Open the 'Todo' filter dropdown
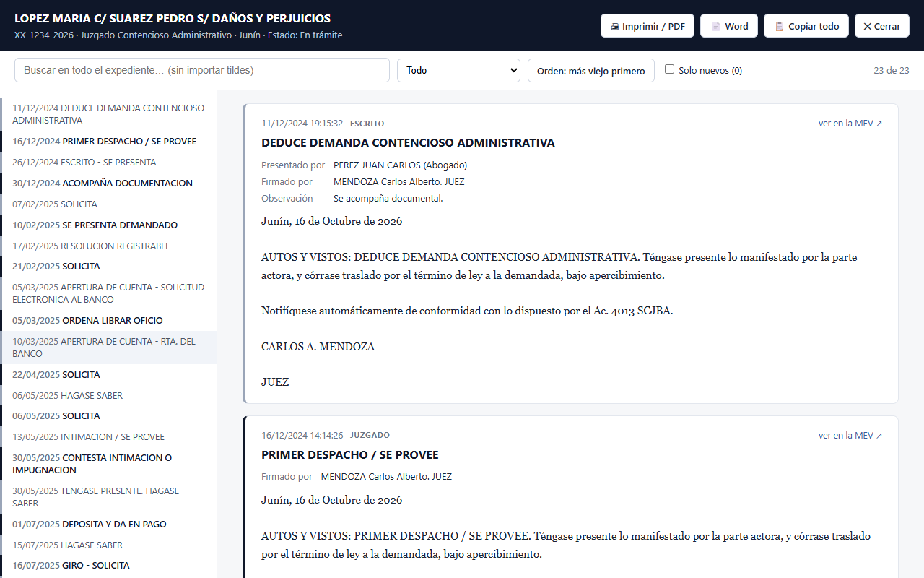The height and width of the screenshot is (578, 924). coord(459,70)
